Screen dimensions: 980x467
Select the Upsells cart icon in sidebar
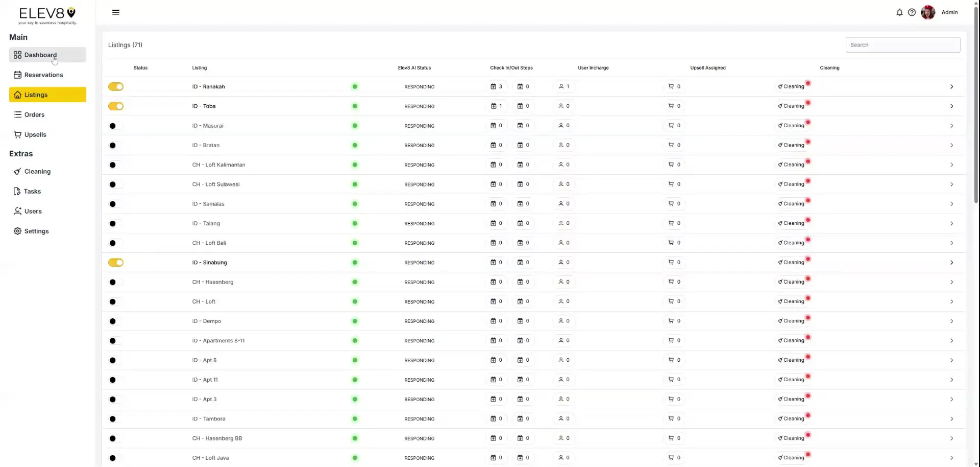[18, 134]
